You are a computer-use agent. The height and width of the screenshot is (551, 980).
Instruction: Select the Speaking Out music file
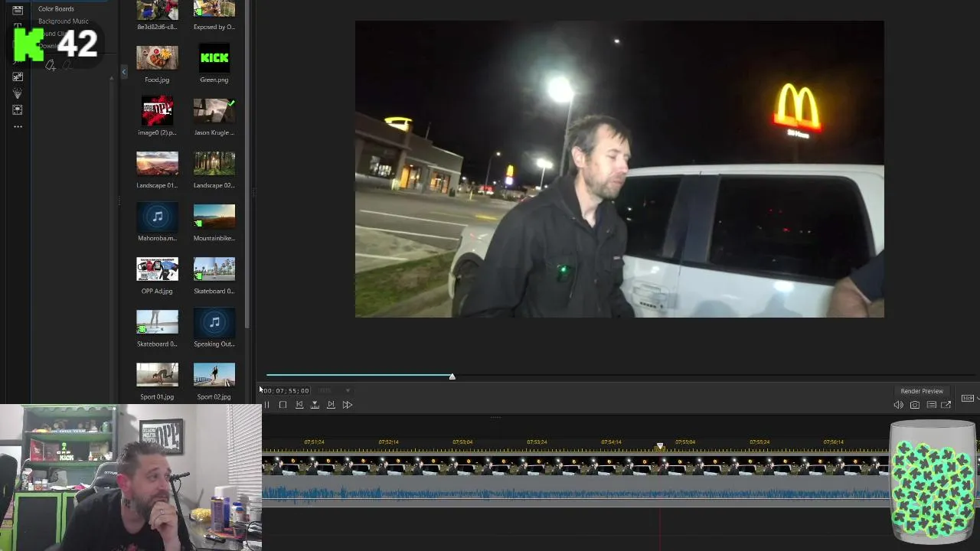214,322
